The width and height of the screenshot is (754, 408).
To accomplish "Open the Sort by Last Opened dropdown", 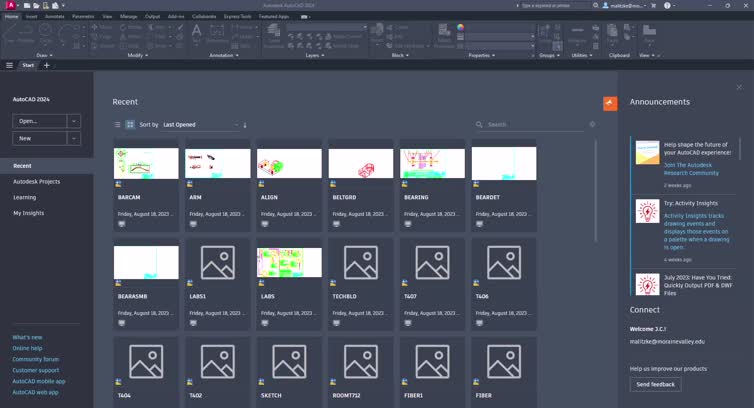I will (x=201, y=125).
